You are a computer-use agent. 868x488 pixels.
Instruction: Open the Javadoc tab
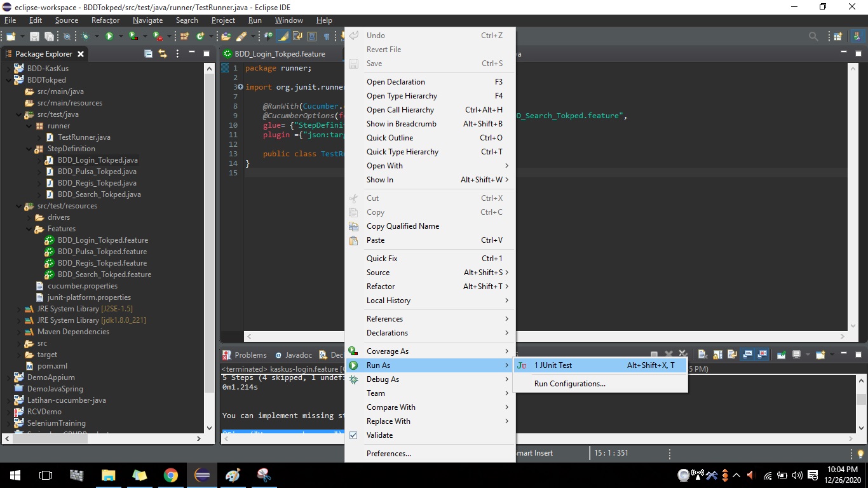[293, 355]
